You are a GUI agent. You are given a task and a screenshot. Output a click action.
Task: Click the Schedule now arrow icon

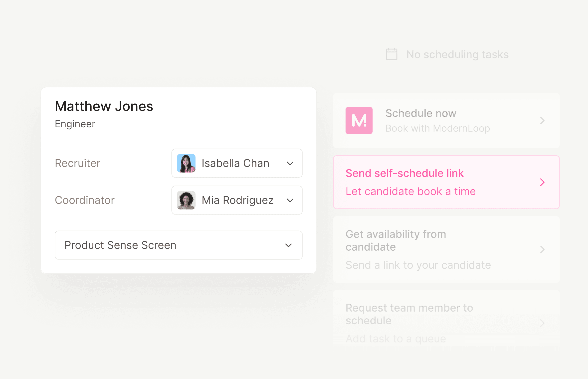(542, 121)
